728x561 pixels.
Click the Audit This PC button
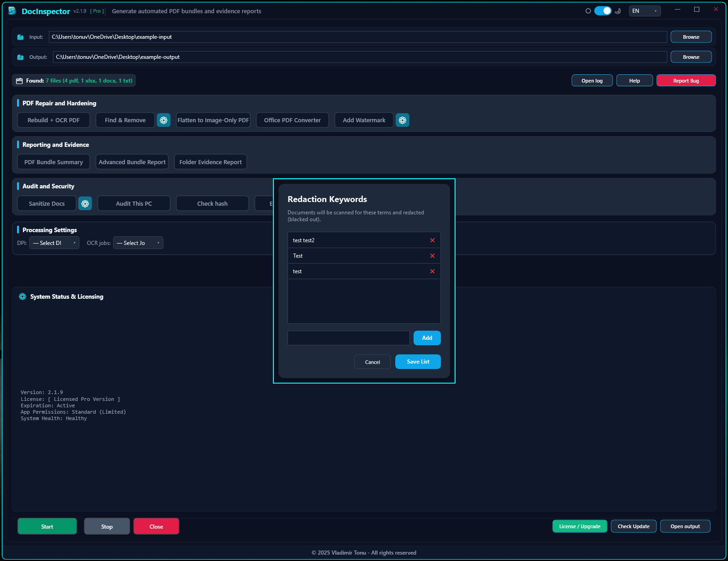click(x=134, y=203)
